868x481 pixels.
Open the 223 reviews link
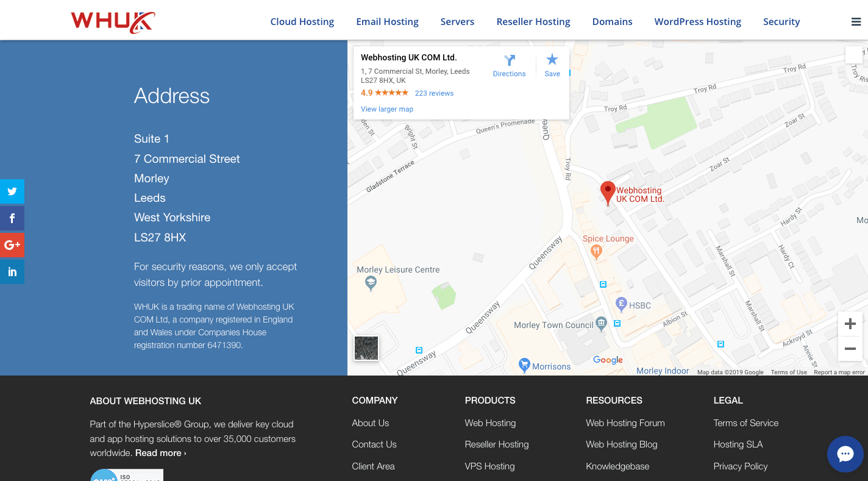click(434, 93)
